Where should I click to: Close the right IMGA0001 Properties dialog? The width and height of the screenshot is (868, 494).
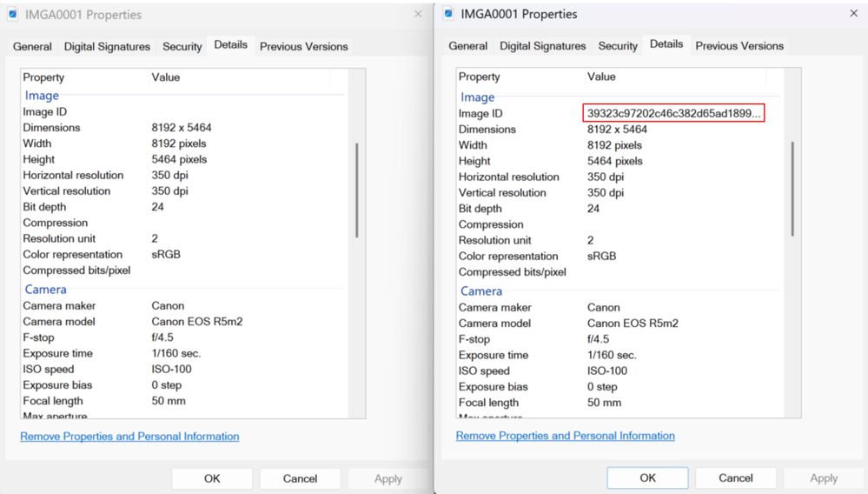click(852, 14)
